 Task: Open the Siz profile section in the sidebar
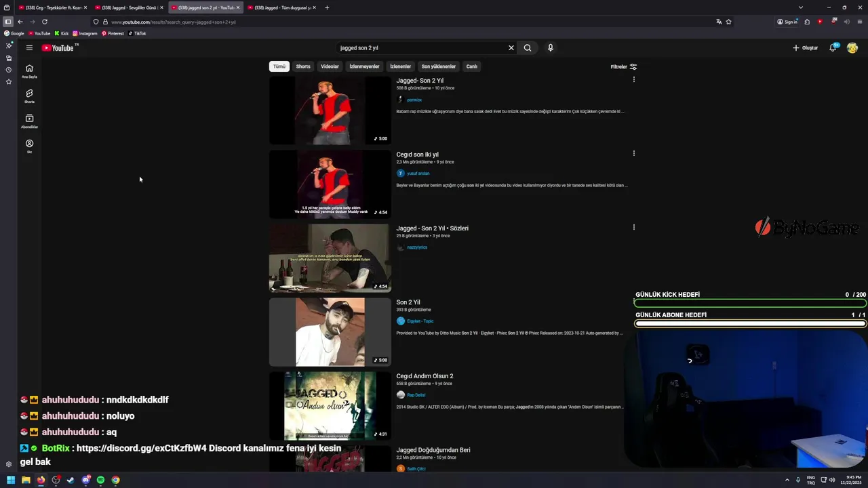pyautogui.click(x=29, y=146)
